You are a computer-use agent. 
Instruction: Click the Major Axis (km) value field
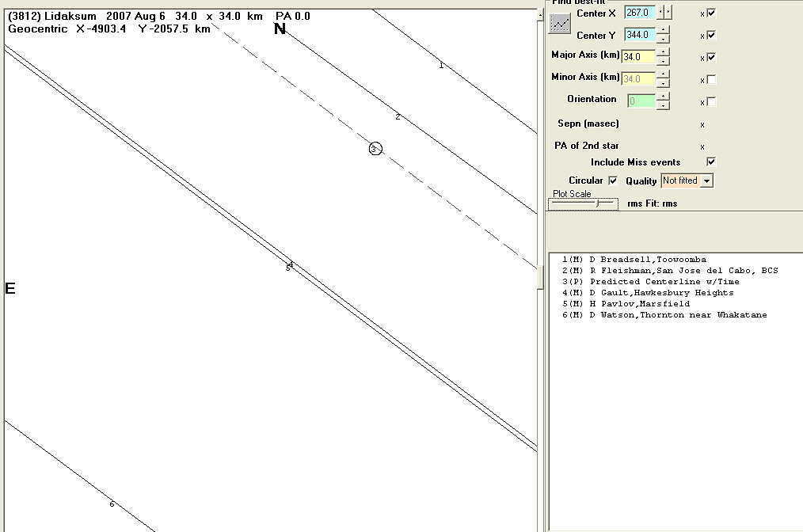point(638,56)
